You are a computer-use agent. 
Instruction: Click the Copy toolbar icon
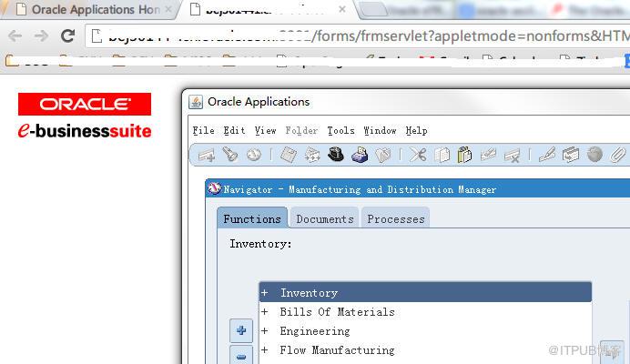click(x=442, y=155)
